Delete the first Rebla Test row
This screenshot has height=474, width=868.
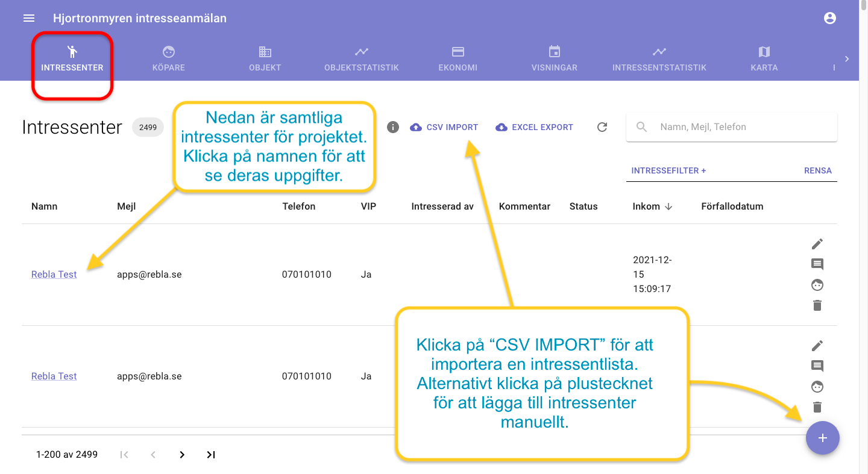tap(817, 305)
